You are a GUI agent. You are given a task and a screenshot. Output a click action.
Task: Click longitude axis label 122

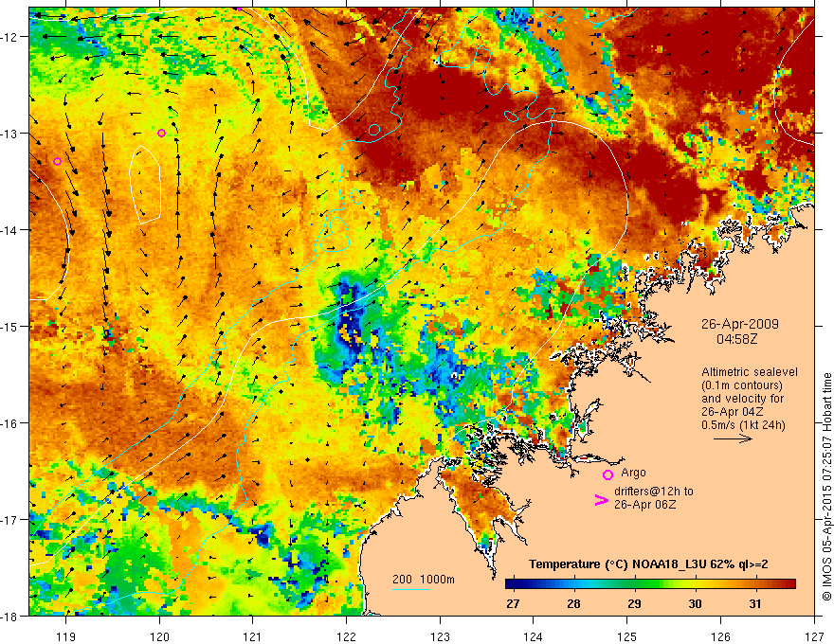(x=346, y=636)
